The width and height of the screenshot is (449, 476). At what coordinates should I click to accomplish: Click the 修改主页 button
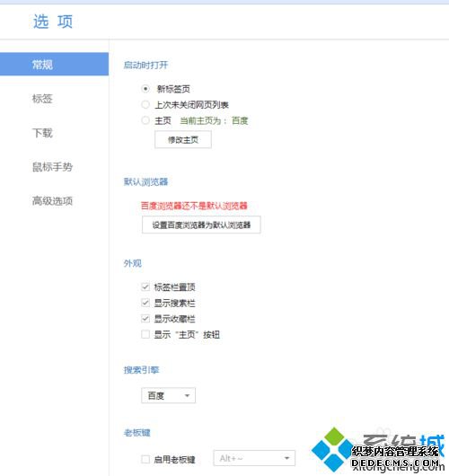pyautogui.click(x=183, y=139)
